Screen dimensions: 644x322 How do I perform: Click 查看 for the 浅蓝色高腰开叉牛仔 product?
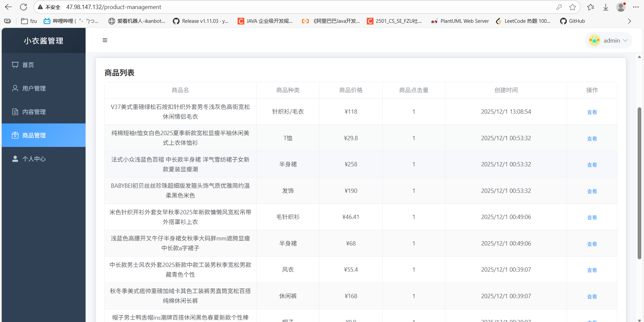tap(592, 244)
